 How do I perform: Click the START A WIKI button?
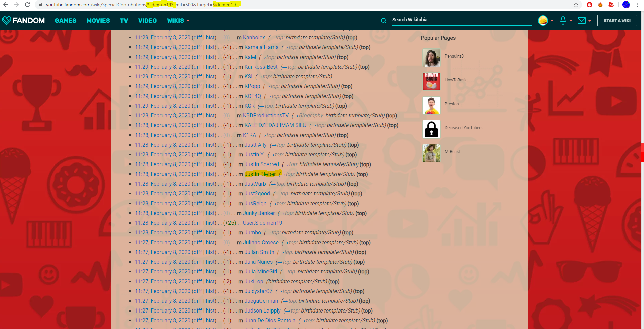point(617,21)
